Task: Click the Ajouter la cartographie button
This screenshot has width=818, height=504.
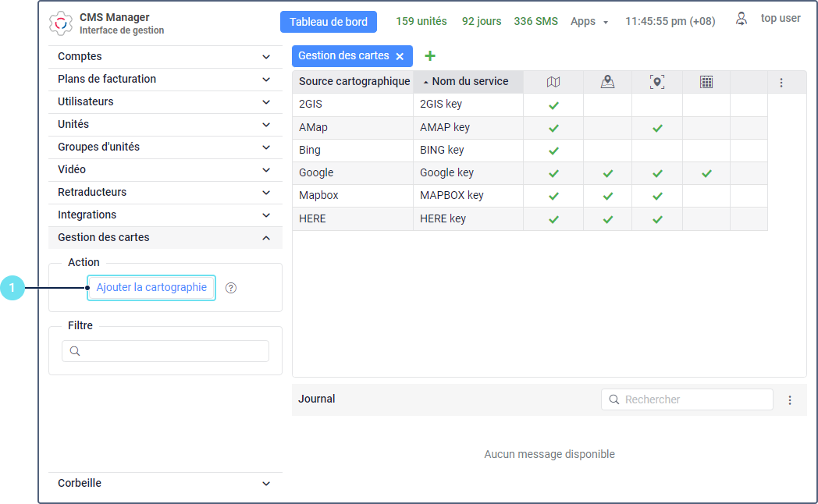Action: coord(151,288)
